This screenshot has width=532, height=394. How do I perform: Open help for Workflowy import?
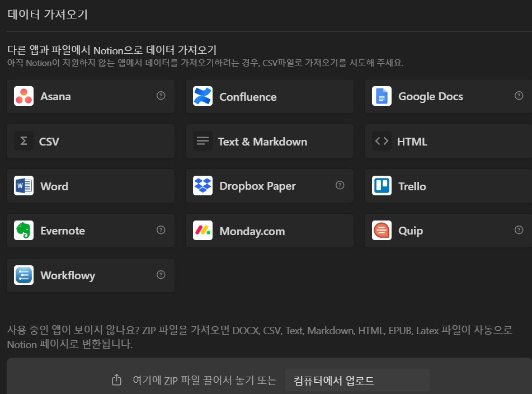tap(161, 275)
